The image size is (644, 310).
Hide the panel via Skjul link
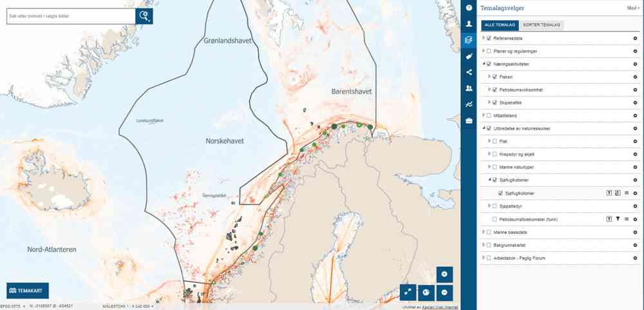[x=632, y=8]
